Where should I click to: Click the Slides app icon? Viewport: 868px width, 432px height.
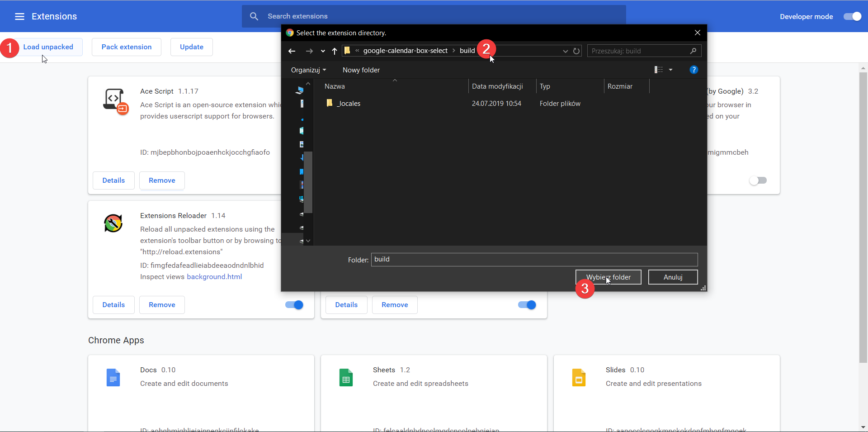pos(579,378)
